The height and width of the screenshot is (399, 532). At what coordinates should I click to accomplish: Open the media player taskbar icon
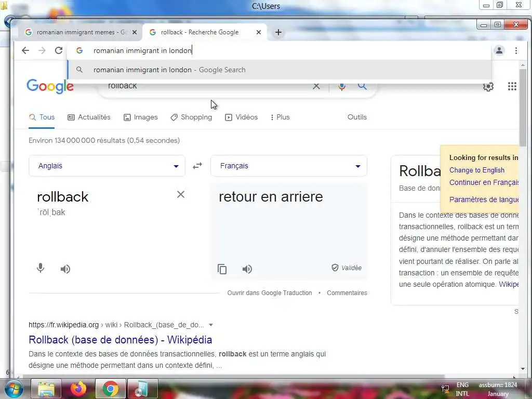click(142, 389)
